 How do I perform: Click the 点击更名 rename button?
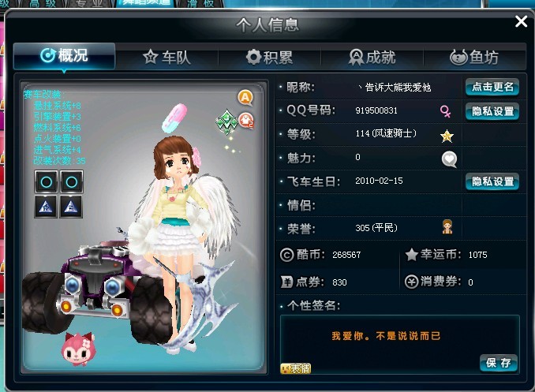click(x=492, y=87)
